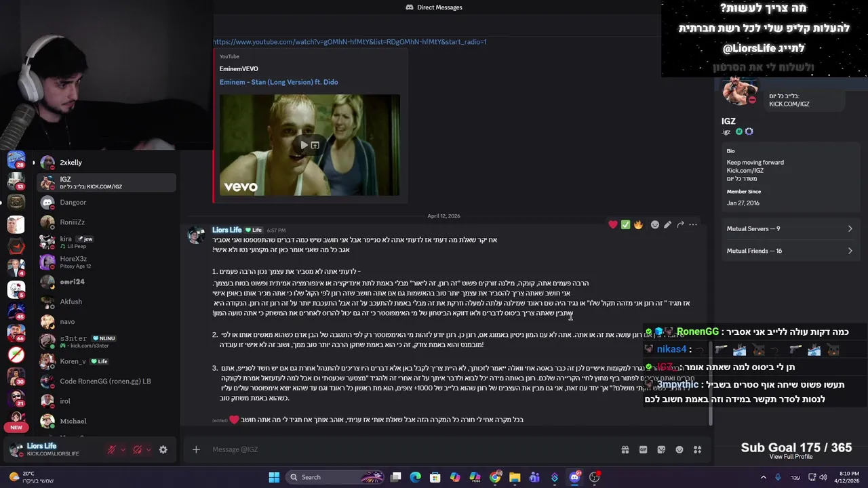Open the gift icon in message bar
The height and width of the screenshot is (488, 868).
[625, 449]
